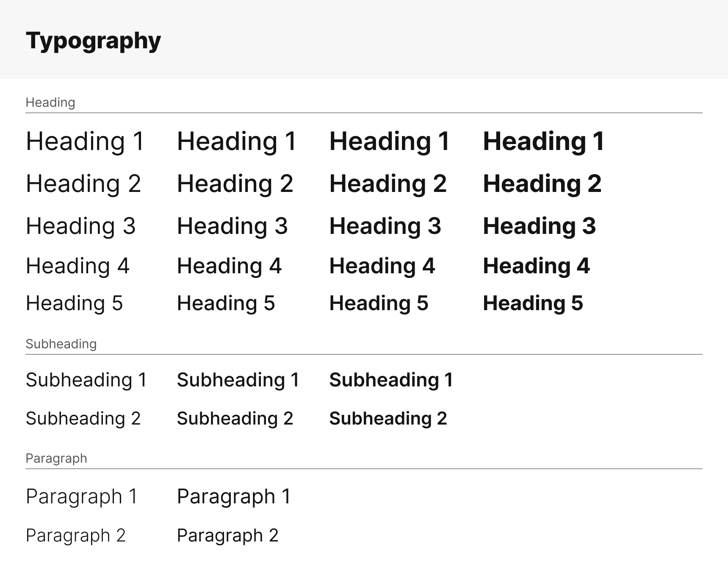Click the semibold Heading 3 in third column

point(385,226)
